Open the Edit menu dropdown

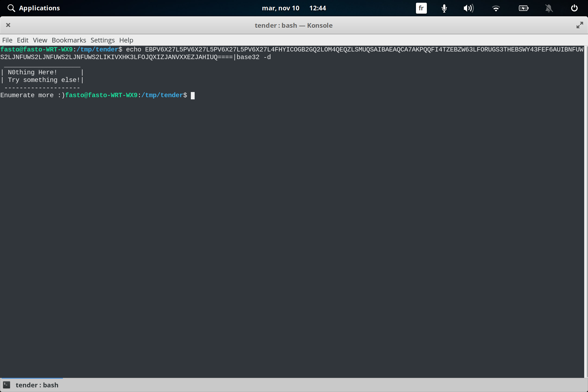(x=23, y=40)
